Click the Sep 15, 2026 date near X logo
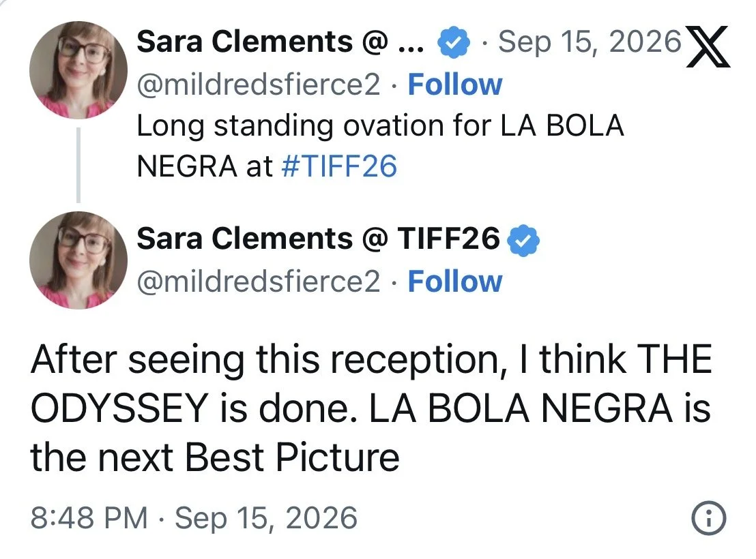Screen dimensions: 756x559 pyautogui.click(x=590, y=42)
